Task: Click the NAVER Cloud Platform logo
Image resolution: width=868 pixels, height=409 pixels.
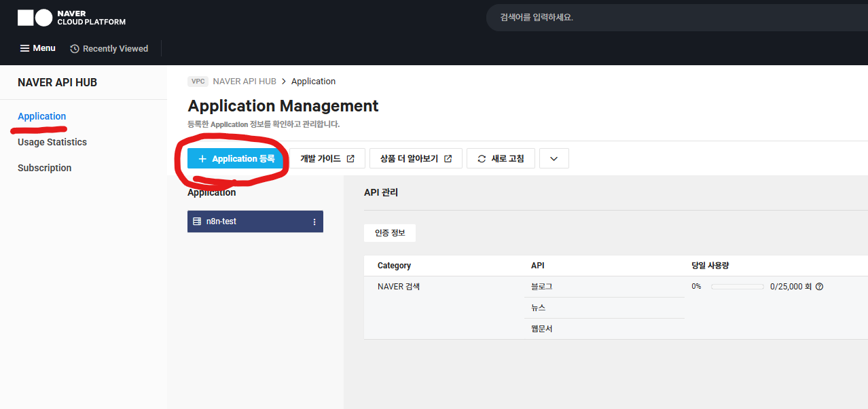Action: tap(71, 18)
